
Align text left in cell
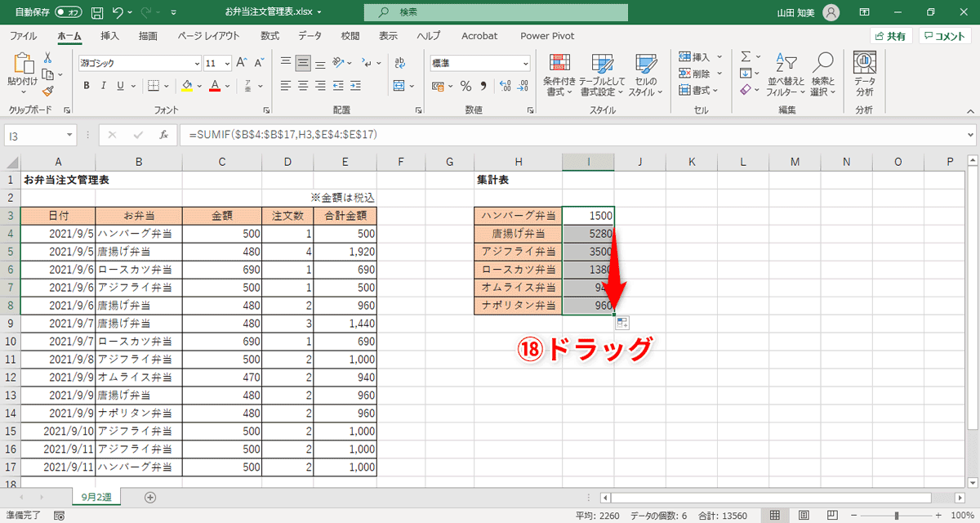click(x=286, y=86)
